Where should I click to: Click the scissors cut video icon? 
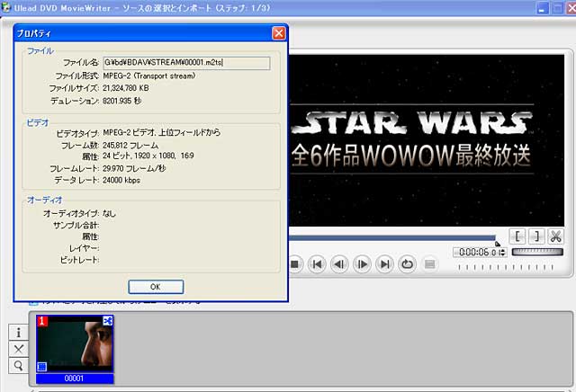pos(555,236)
